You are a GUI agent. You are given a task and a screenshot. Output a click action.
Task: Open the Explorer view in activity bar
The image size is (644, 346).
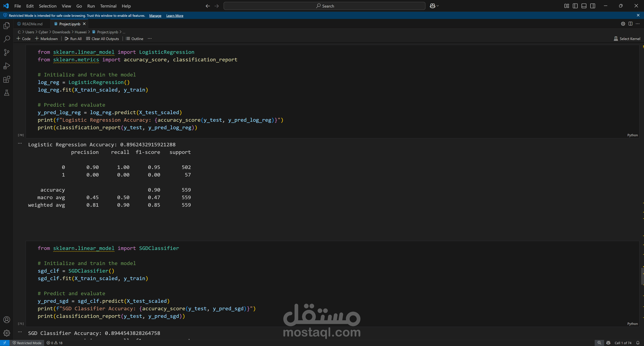[7, 26]
